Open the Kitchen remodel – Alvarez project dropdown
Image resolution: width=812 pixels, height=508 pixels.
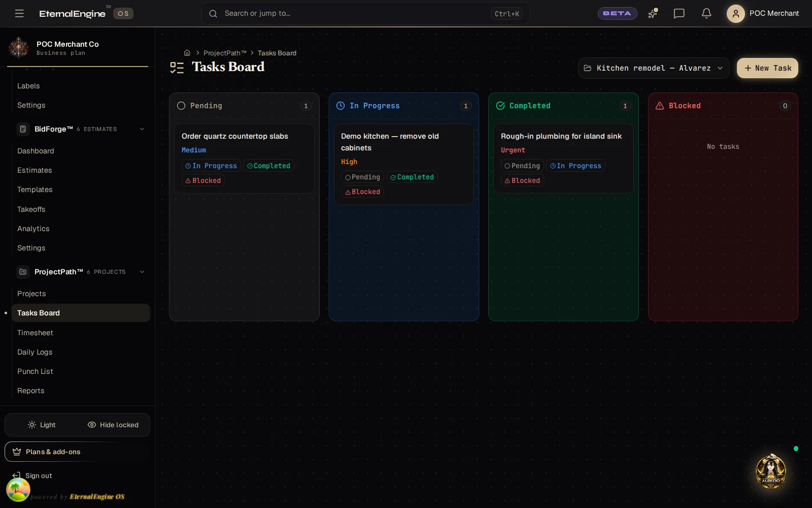(654, 68)
